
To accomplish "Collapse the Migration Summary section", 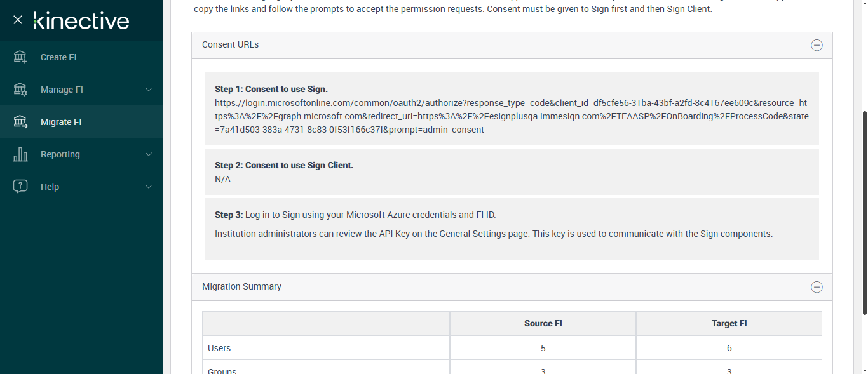I will 817,287.
